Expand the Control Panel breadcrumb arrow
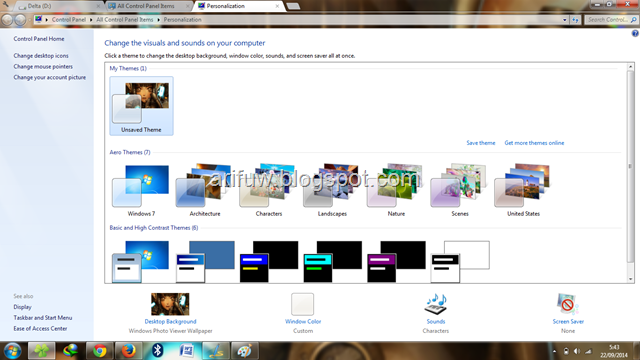 [x=91, y=20]
